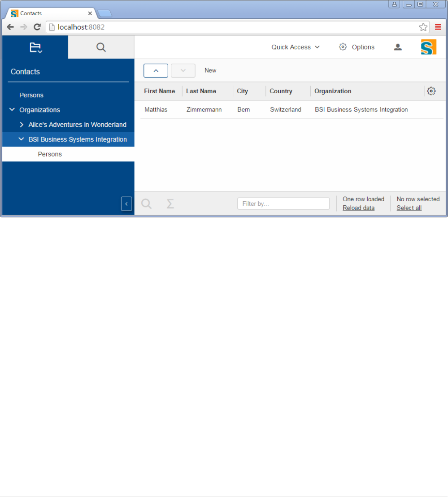The height and width of the screenshot is (497, 448).
Task: Open the sum aggregation sigma control
Action: pos(170,203)
